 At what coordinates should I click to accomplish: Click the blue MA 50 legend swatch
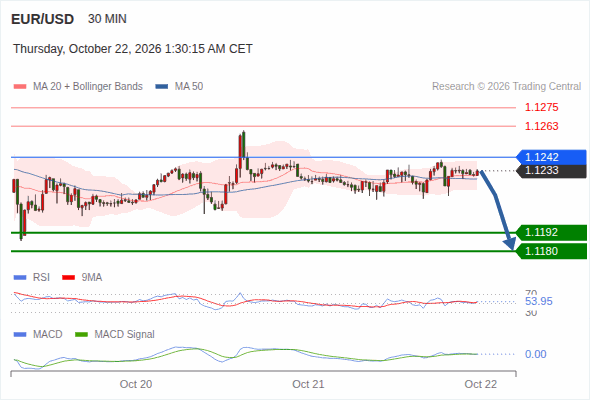pos(162,87)
